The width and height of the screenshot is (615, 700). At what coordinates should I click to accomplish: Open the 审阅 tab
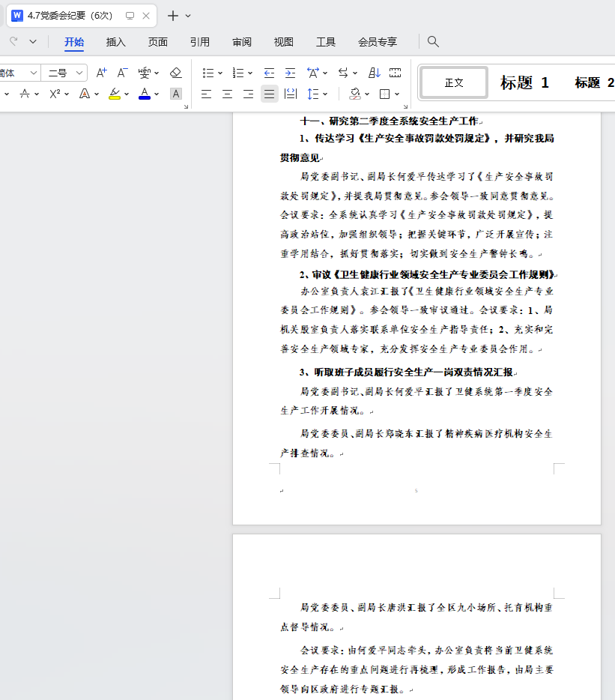pos(242,42)
